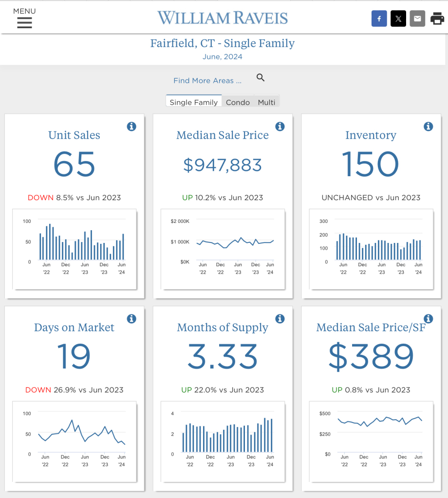Open info icon on Median Sale Price card
448x498 pixels.
point(280,127)
